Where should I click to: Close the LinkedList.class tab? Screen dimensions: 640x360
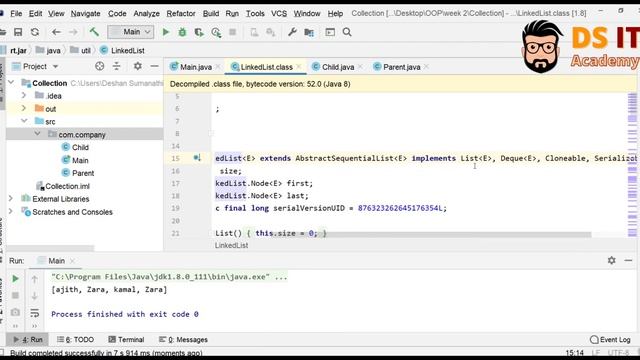pos(299,67)
